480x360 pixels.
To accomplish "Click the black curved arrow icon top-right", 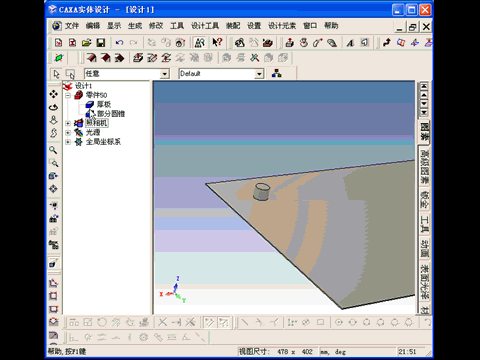I will pyautogui.click(x=387, y=43).
